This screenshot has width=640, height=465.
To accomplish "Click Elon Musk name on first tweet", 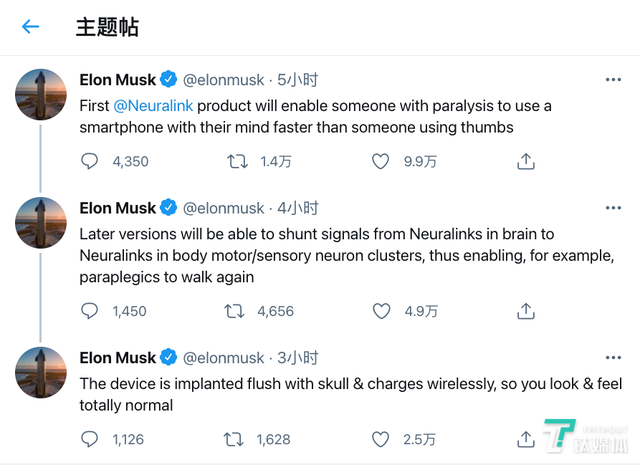I will coord(117,79).
